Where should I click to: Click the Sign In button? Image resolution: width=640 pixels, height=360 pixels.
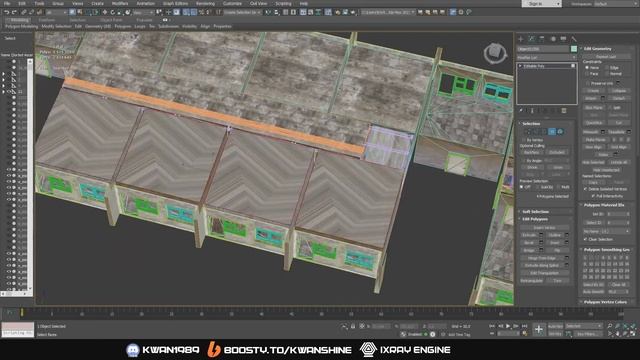click(x=542, y=4)
